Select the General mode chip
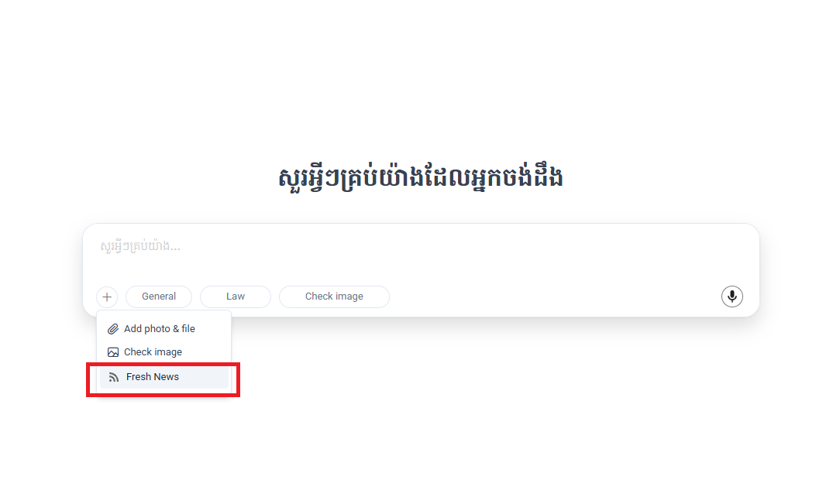Screen dimensions: 833x504 159,297
